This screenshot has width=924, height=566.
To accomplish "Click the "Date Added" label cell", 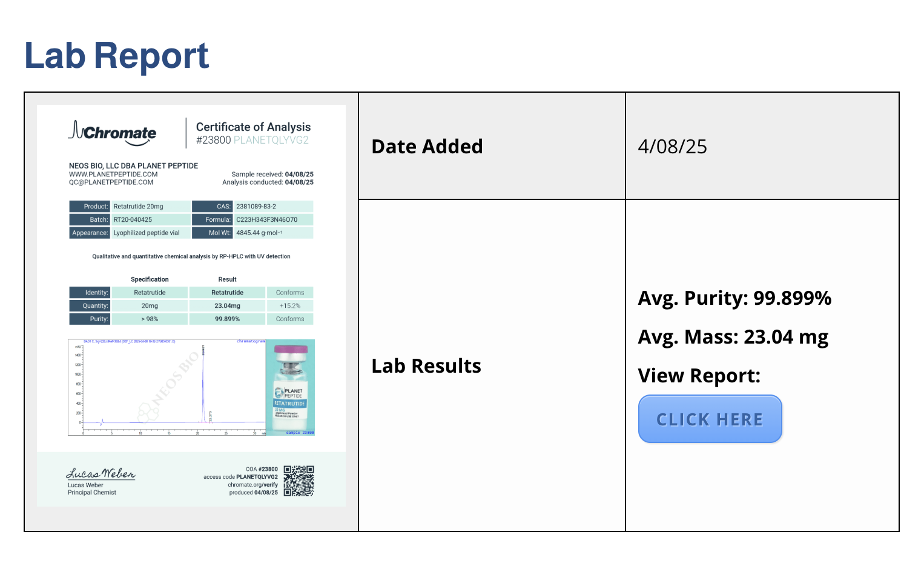I will [x=492, y=146].
